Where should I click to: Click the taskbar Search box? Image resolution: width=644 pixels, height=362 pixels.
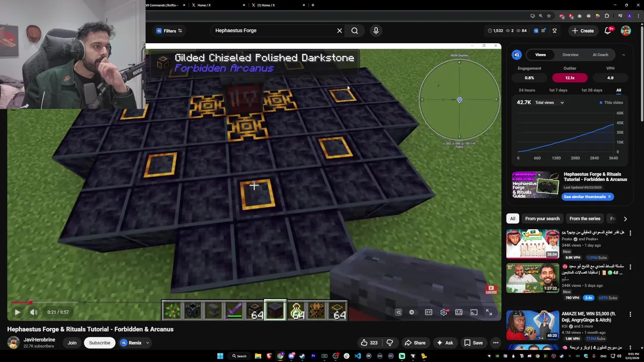tap(239, 356)
